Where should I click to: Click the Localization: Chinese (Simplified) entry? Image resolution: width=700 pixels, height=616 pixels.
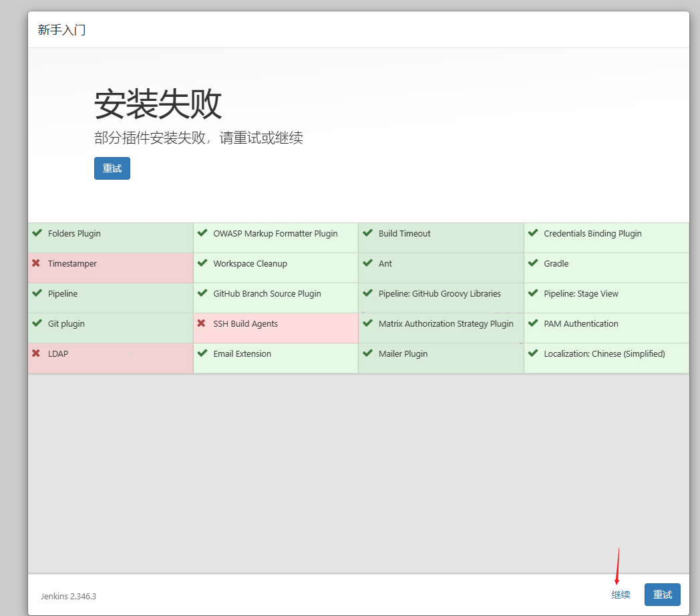pos(604,354)
